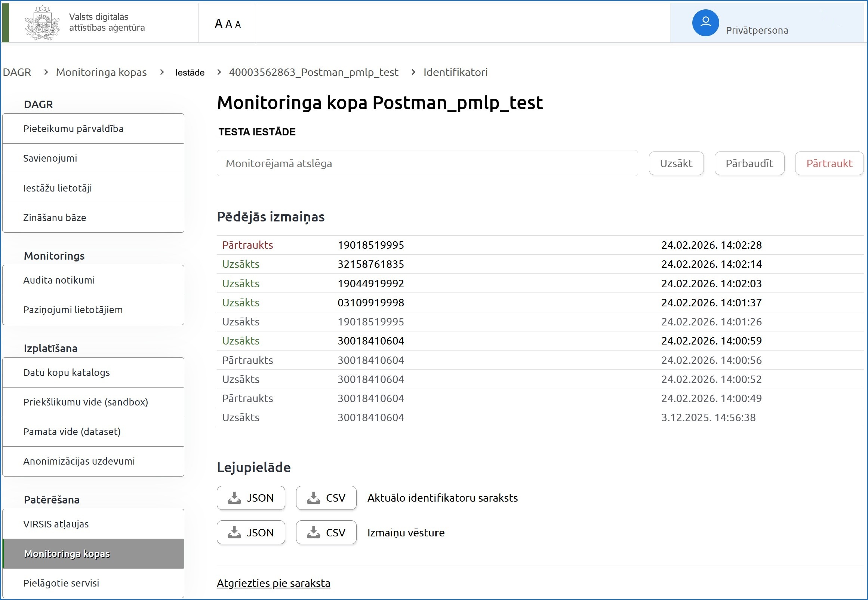Open Priekšlikumu vide (sandbox)
The width and height of the screenshot is (868, 600).
pos(93,402)
